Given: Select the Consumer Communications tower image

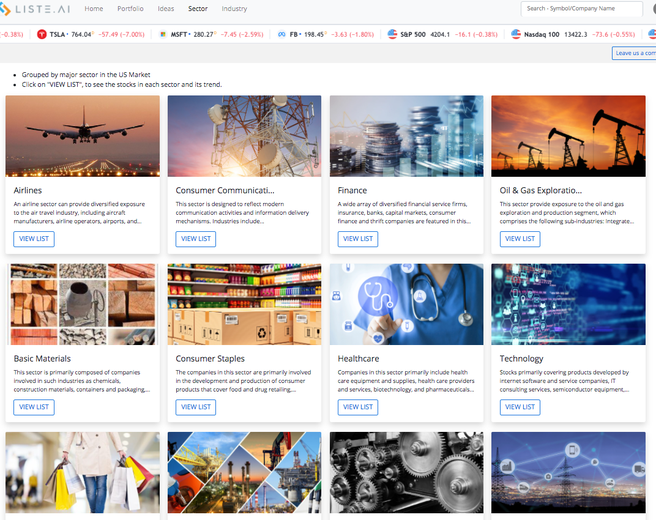Looking at the screenshot, I should [244, 136].
